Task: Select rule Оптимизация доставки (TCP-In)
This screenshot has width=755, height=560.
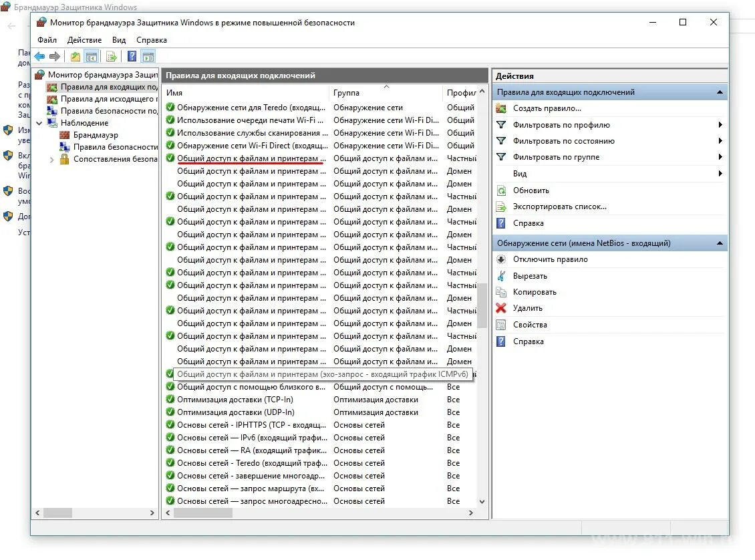Action: pos(235,399)
